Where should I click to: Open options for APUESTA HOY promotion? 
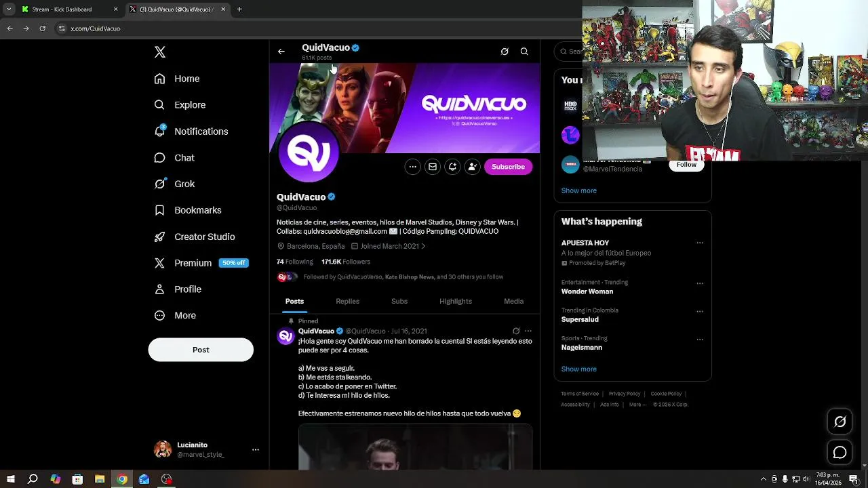coord(700,243)
